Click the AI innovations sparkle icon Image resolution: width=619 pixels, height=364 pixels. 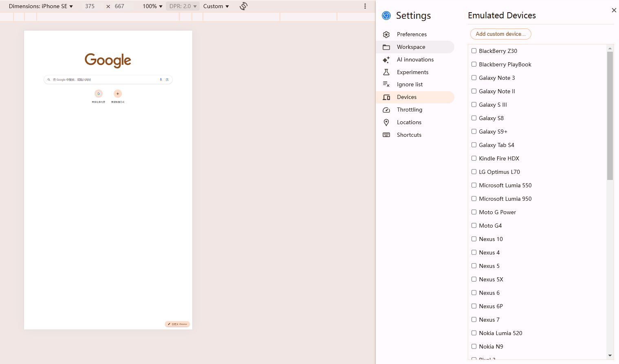[386, 60]
